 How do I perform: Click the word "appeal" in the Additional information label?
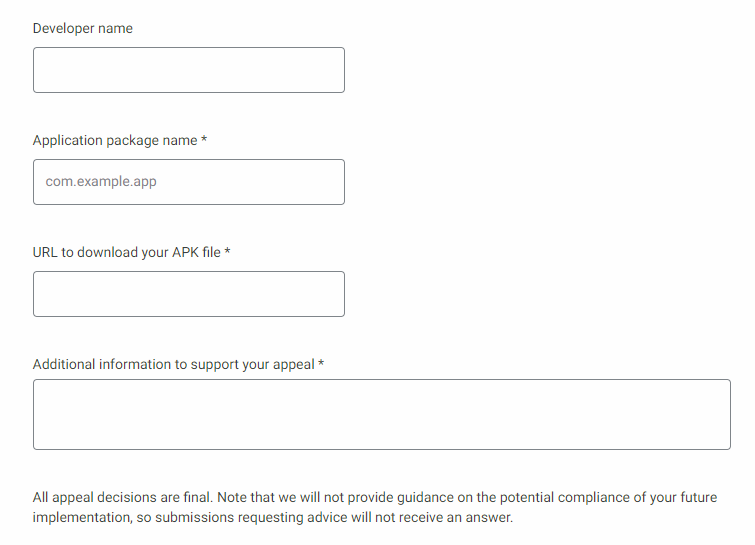click(293, 365)
